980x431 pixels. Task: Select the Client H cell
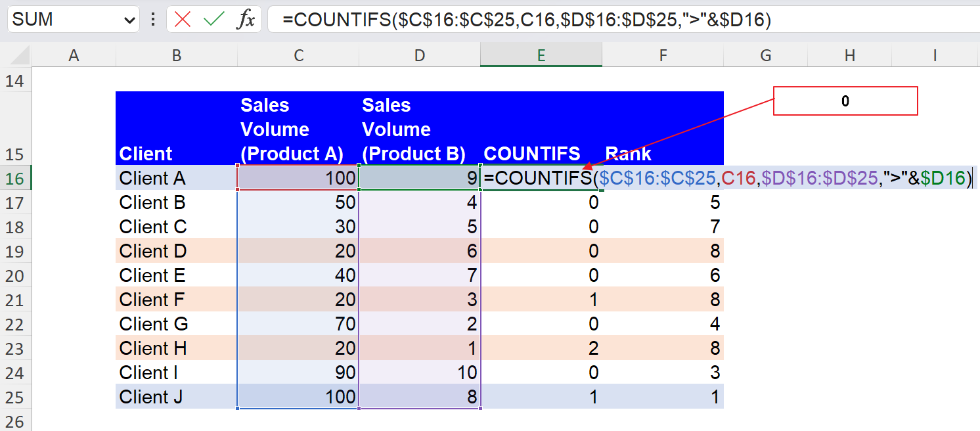[x=177, y=348]
